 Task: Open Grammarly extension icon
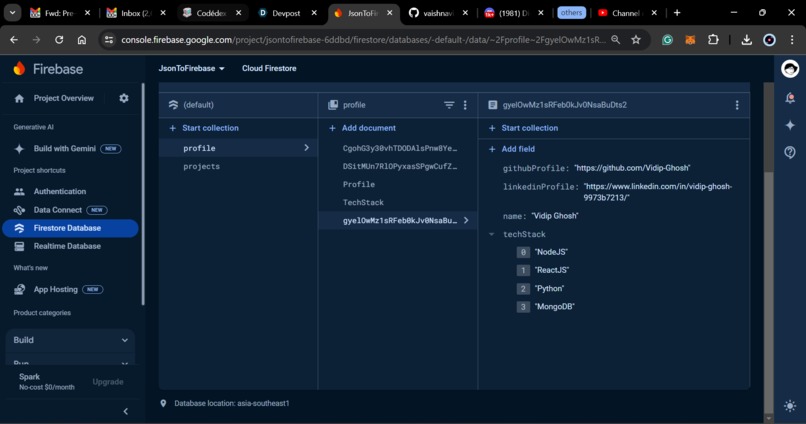pyautogui.click(x=667, y=40)
